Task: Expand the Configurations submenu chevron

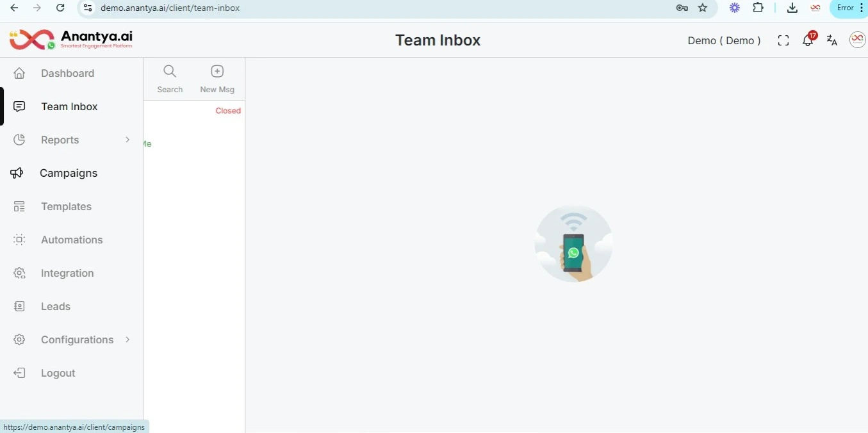Action: coord(127,339)
